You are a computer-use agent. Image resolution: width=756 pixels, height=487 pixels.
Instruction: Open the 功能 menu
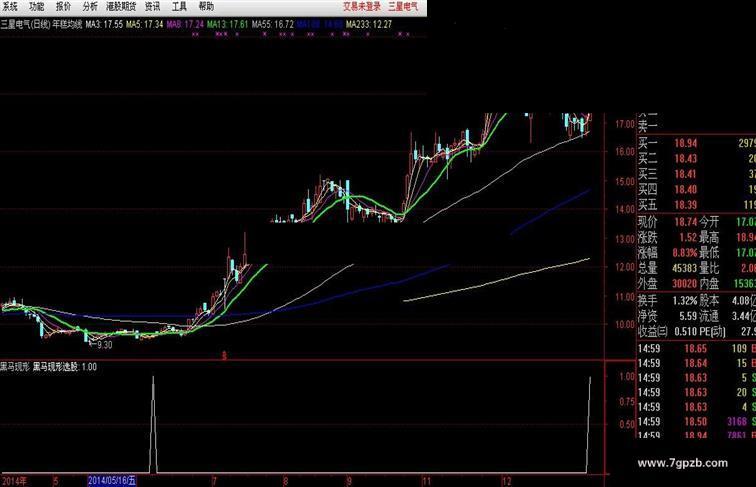click(x=37, y=6)
